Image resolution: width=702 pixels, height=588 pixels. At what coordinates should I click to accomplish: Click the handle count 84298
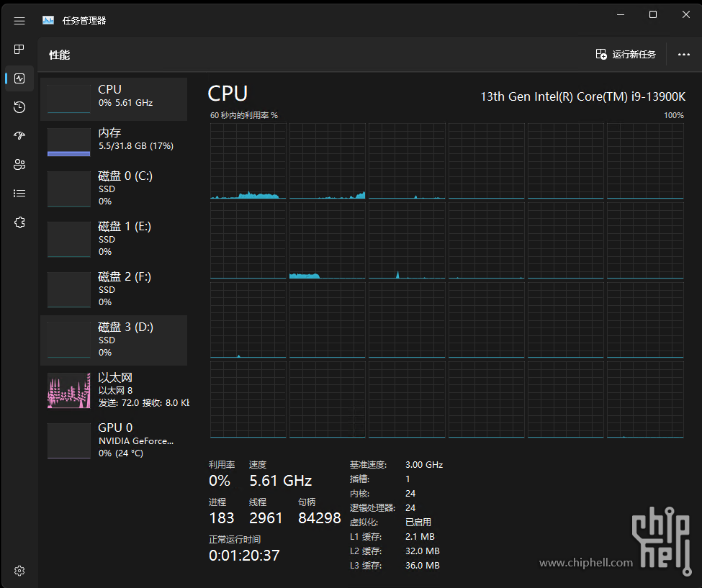pos(319,518)
